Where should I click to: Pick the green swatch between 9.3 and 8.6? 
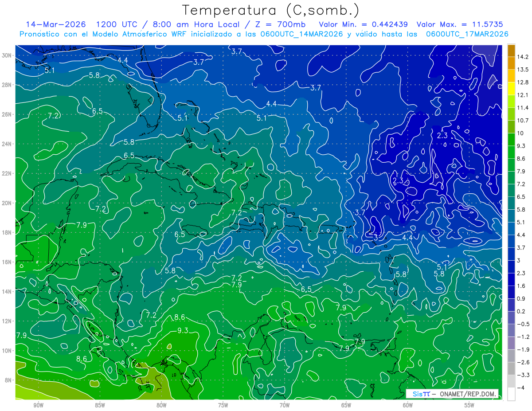(511, 152)
